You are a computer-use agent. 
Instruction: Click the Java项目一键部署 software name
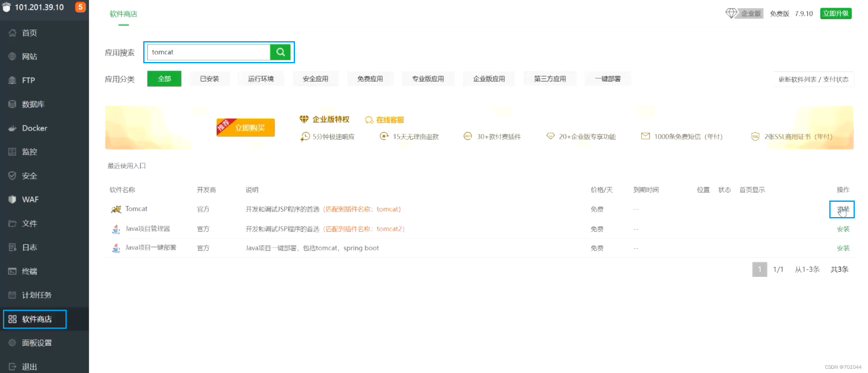pyautogui.click(x=150, y=248)
